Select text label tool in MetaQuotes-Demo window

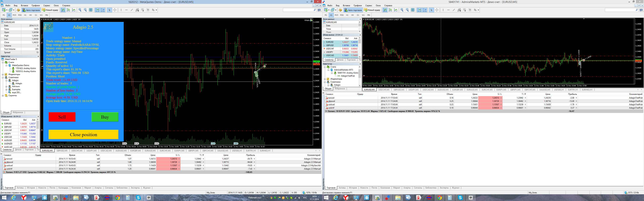point(148,10)
